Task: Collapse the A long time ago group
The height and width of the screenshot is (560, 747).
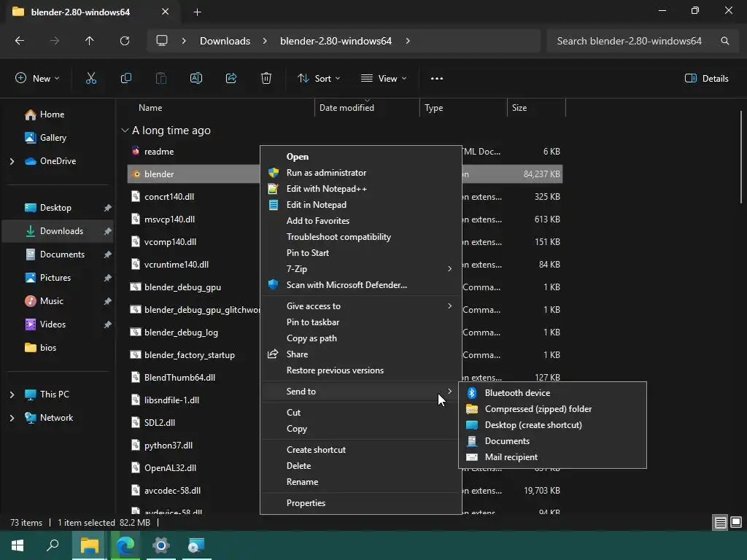Action: pyautogui.click(x=125, y=131)
